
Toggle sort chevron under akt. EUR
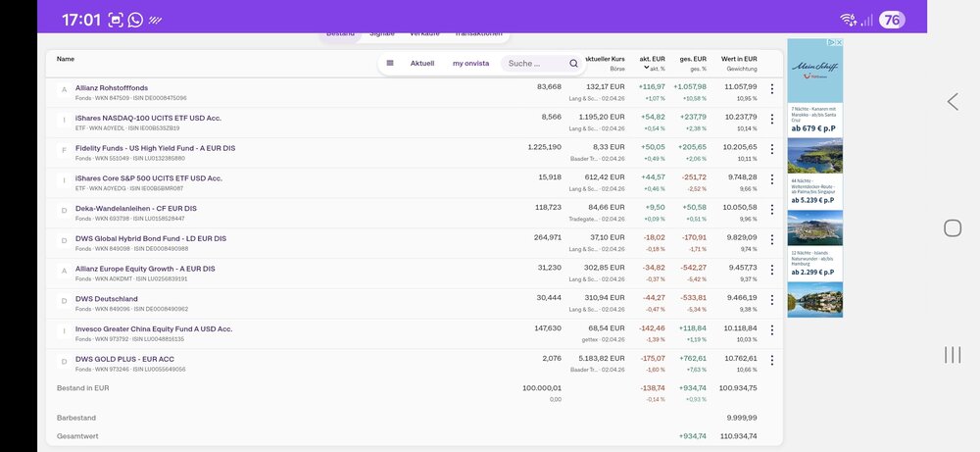[x=647, y=68]
